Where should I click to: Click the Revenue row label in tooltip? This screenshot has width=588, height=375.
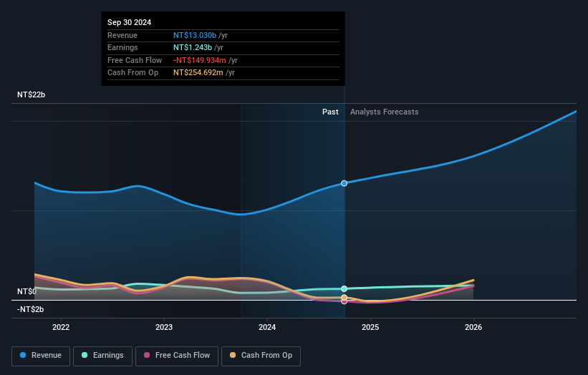tap(122, 35)
